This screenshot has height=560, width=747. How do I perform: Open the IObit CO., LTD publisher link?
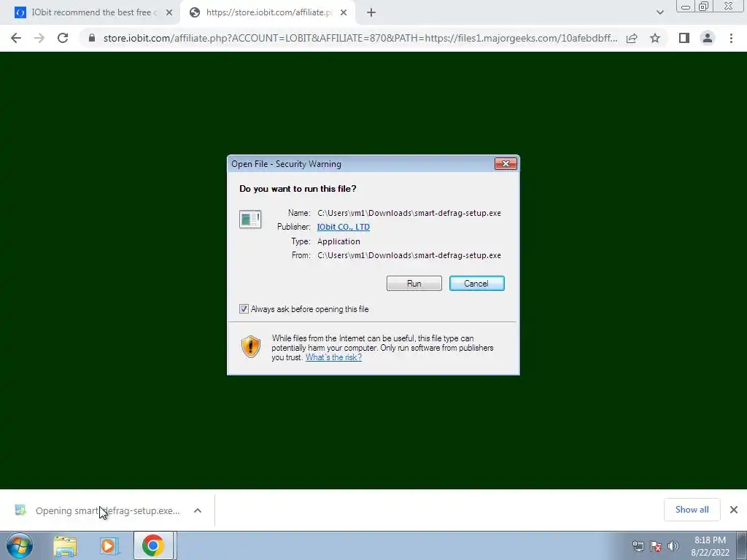pos(343,227)
